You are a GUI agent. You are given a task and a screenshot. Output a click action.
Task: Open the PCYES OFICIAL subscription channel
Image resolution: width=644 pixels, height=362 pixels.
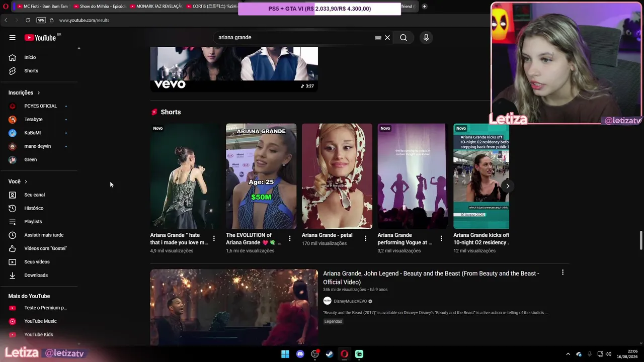pyautogui.click(x=40, y=106)
